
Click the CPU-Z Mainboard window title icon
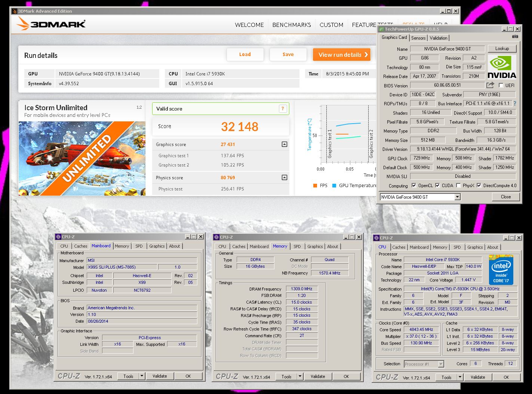(58, 237)
